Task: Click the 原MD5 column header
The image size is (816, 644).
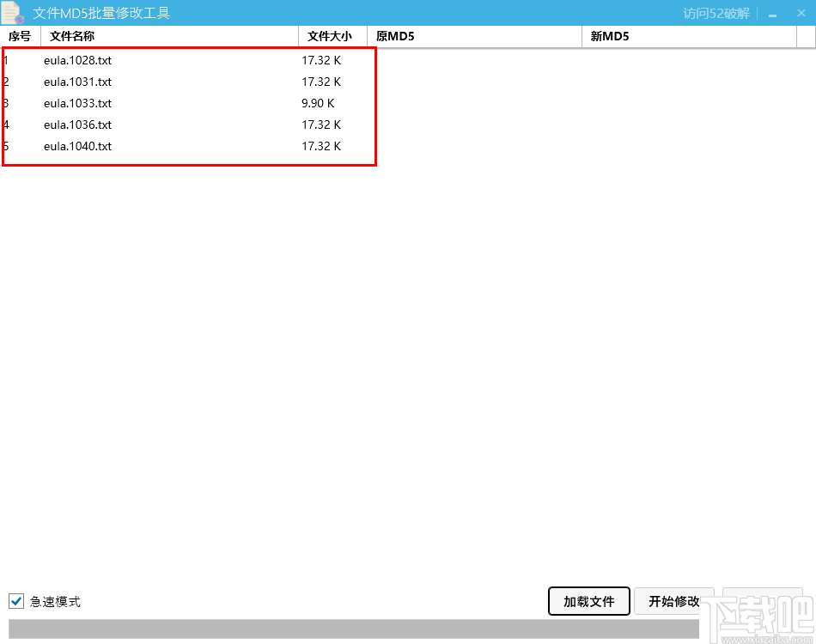Action: pyautogui.click(x=475, y=36)
